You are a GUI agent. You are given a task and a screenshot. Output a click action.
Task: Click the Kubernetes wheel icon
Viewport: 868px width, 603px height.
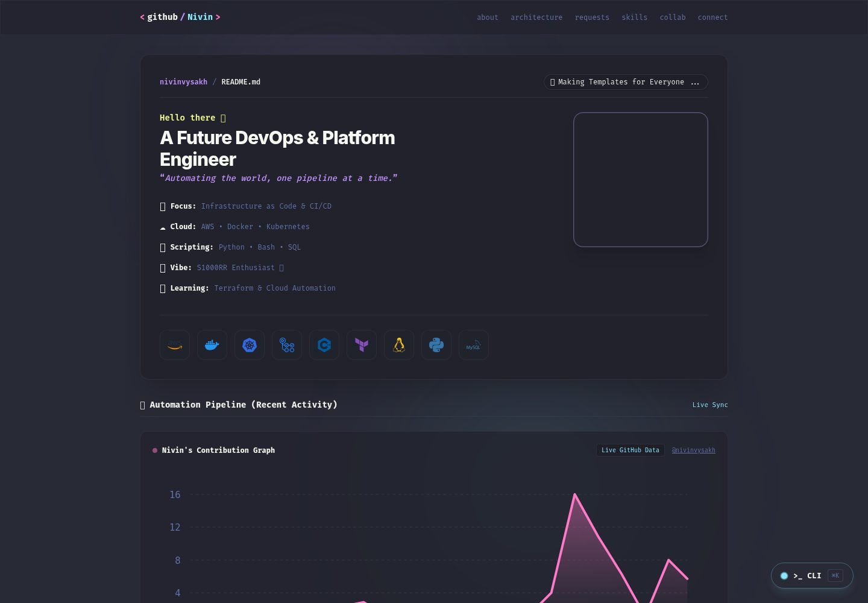tap(250, 345)
